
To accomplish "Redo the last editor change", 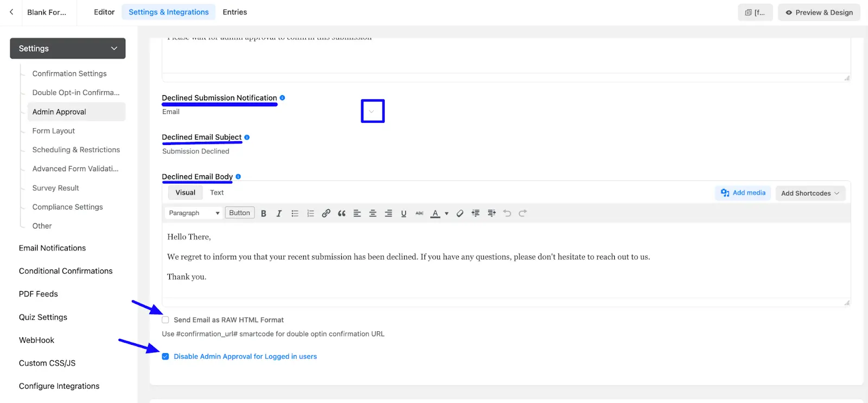I will pyautogui.click(x=523, y=213).
